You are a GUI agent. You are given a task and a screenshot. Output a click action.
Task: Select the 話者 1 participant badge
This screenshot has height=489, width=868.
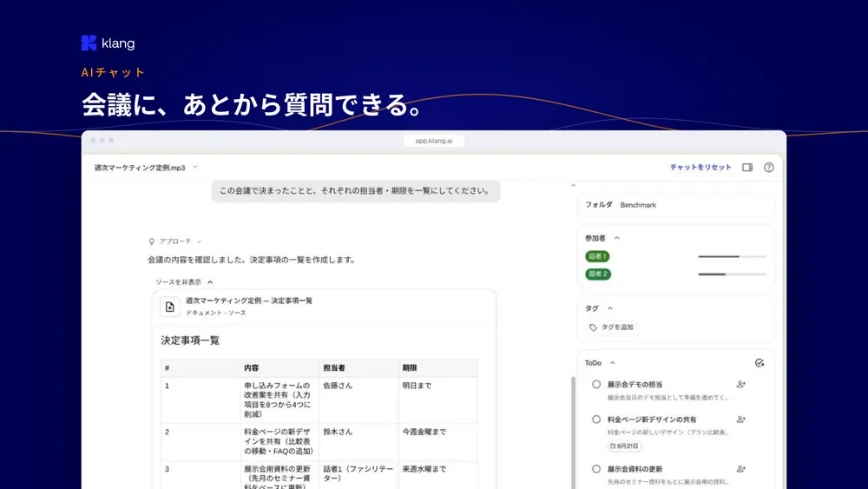coord(598,256)
